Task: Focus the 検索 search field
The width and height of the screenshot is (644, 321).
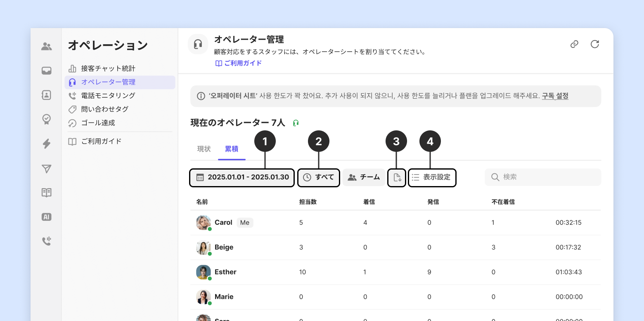Action: [543, 177]
